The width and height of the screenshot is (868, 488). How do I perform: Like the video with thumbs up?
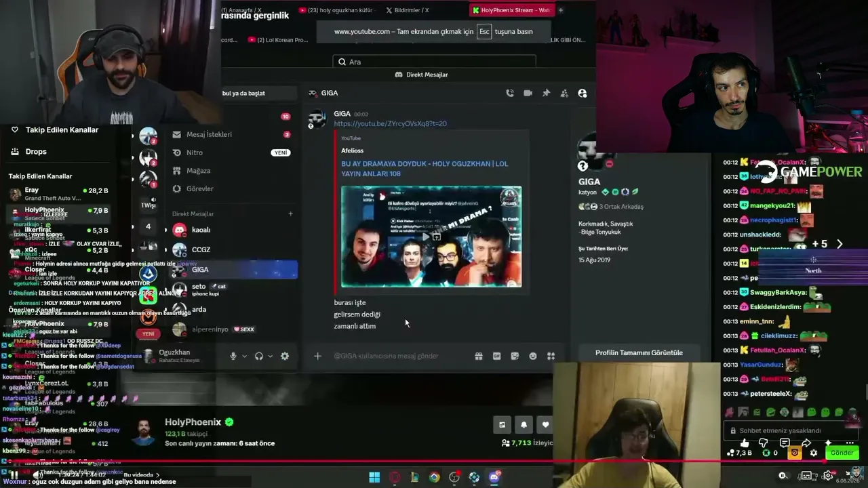click(745, 443)
